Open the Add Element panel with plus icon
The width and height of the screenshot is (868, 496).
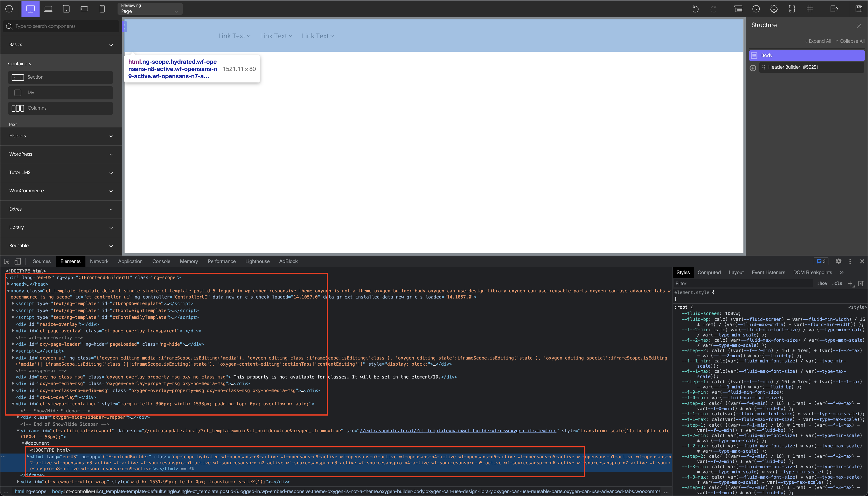(9, 9)
